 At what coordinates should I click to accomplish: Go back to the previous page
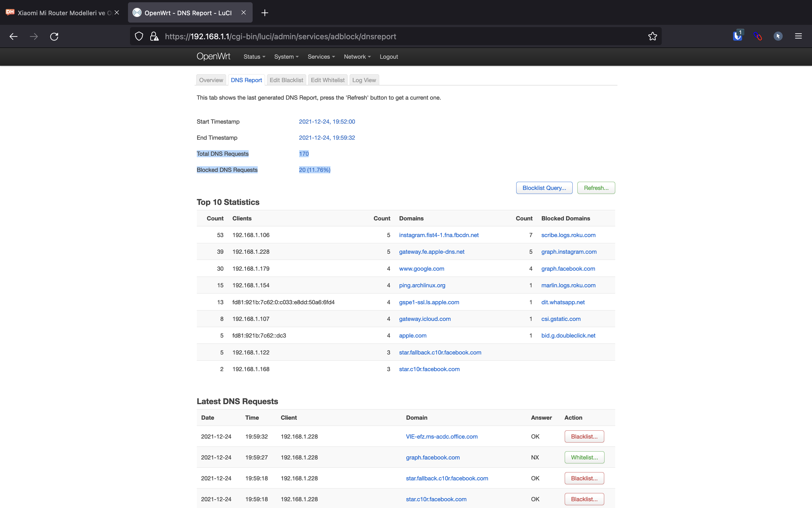click(14, 36)
